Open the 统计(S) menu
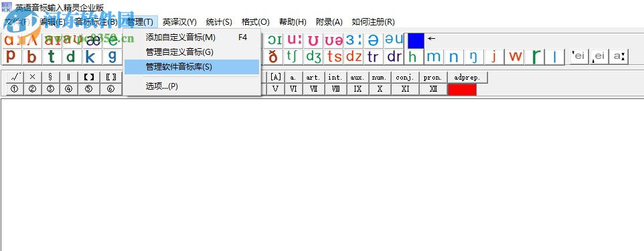Image resolution: width=644 pixels, height=251 pixels. coord(219,22)
